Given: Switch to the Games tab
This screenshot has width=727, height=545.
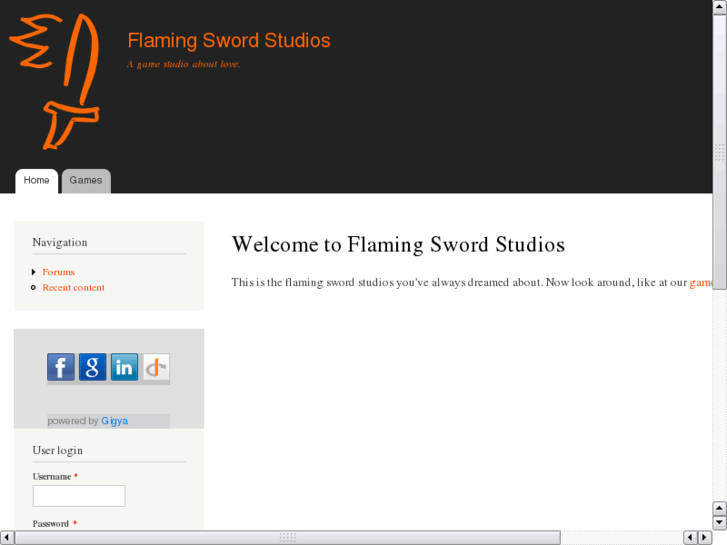Looking at the screenshot, I should point(86,181).
